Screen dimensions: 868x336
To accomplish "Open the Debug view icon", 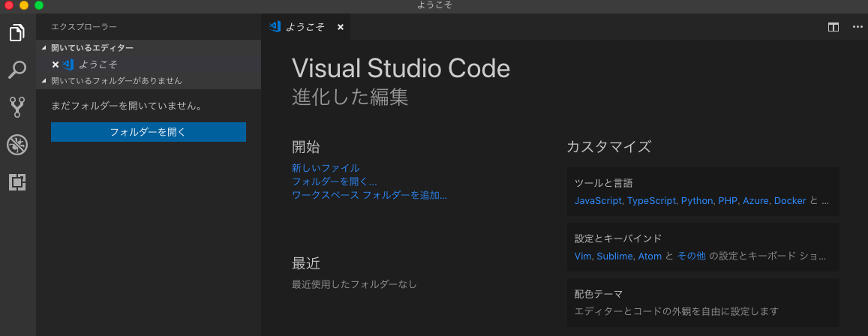I will [18, 145].
